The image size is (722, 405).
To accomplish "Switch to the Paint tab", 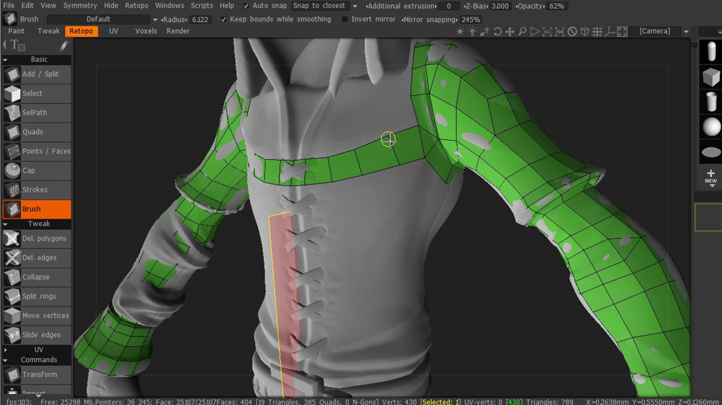I will [16, 31].
